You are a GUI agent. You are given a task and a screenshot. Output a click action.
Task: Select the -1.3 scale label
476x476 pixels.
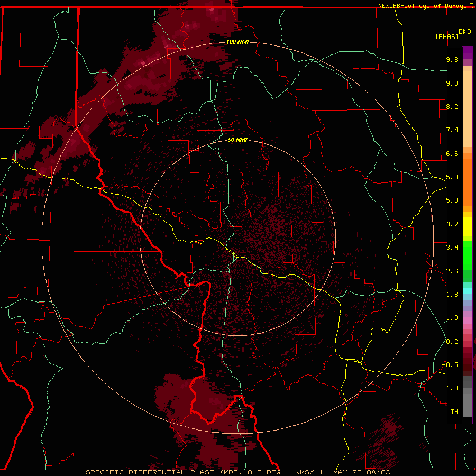pyautogui.click(x=450, y=388)
